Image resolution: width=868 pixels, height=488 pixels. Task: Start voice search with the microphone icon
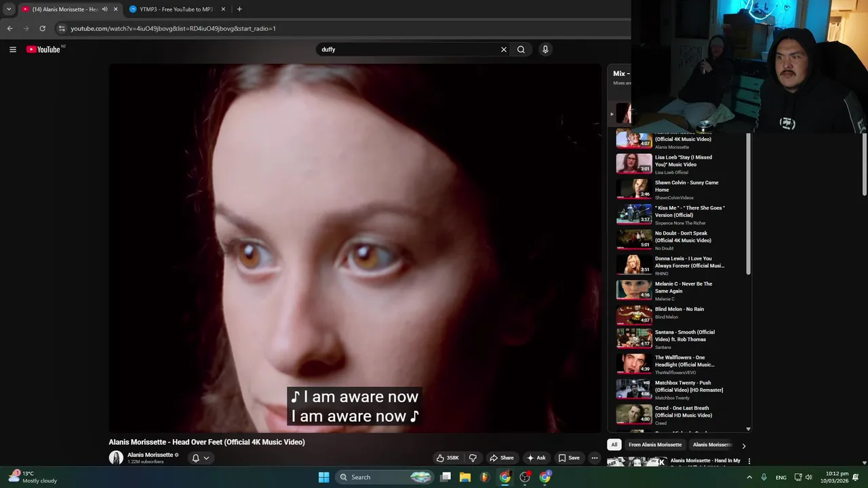pyautogui.click(x=545, y=49)
